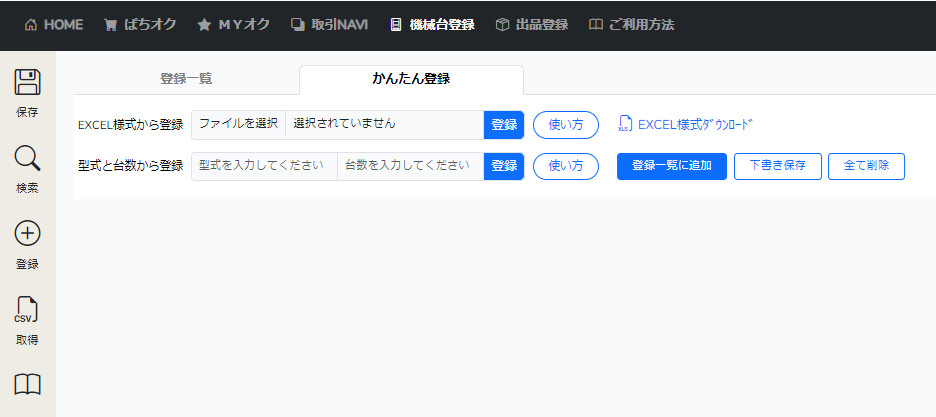Click the 出品登録 menu text
Image resolution: width=936 pixels, height=417 pixels.
coord(542,25)
